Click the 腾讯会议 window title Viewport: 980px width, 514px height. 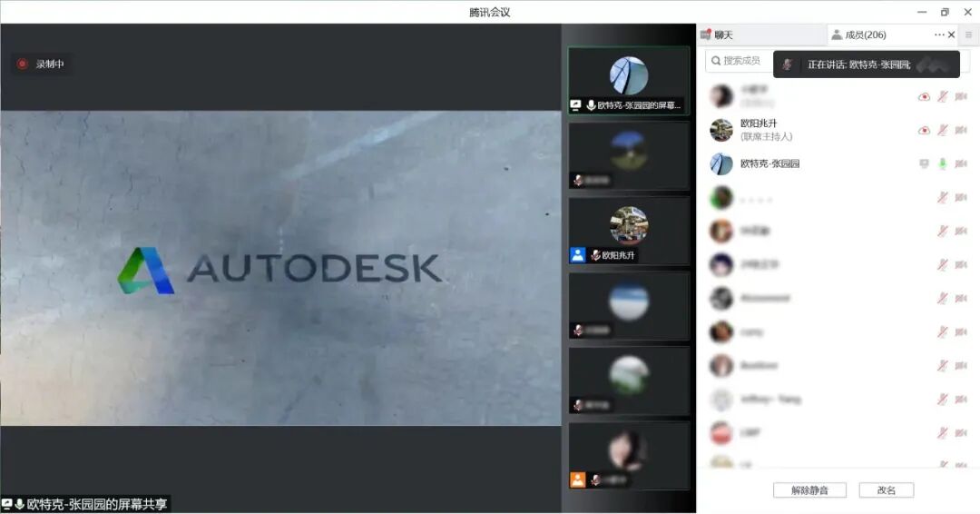(x=489, y=12)
